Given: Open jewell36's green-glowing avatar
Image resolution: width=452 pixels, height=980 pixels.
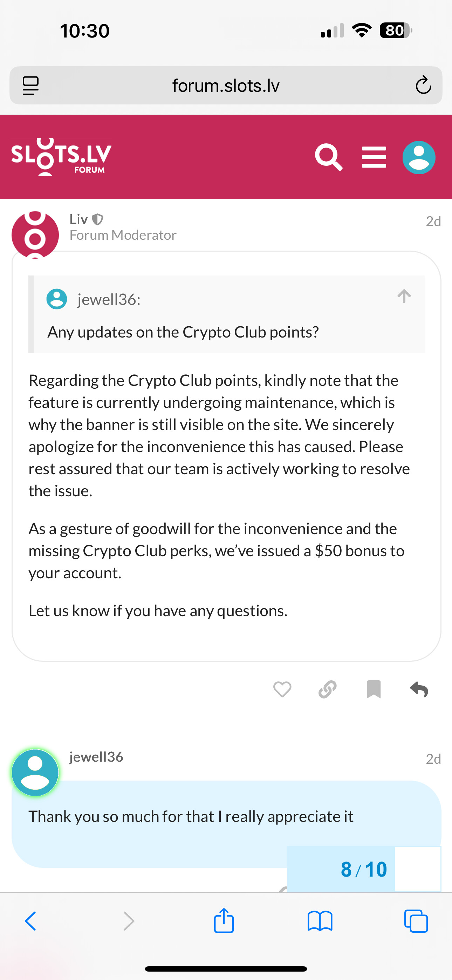Looking at the screenshot, I should (x=35, y=773).
